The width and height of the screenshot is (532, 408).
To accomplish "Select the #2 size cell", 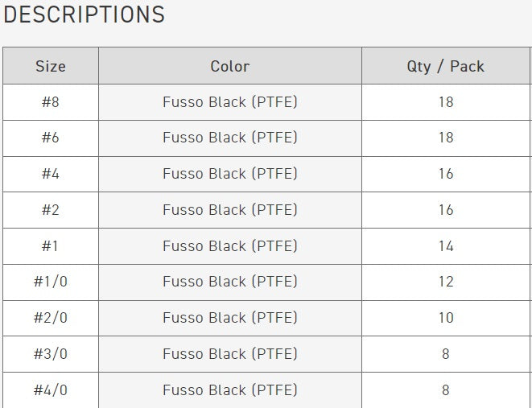I will tap(51, 210).
